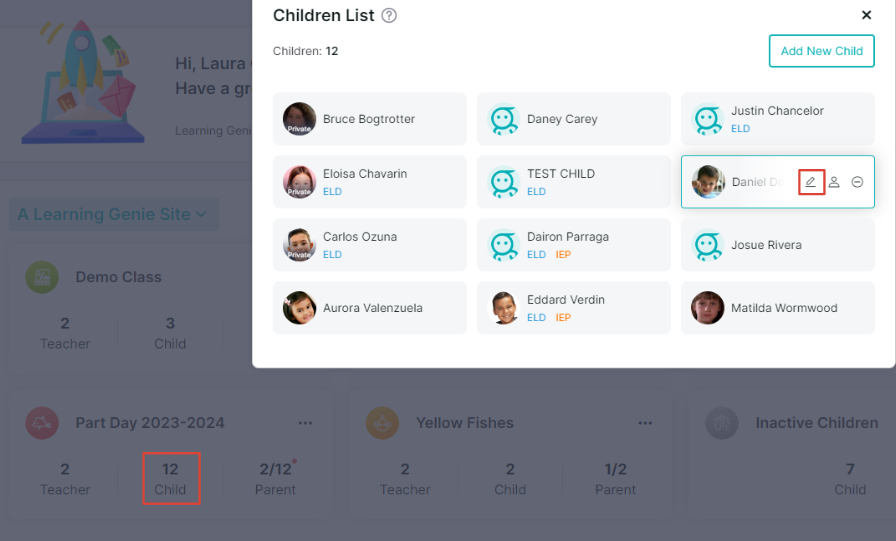This screenshot has height=541, width=896.
Task: Click the Add New Child button
Action: tap(822, 51)
